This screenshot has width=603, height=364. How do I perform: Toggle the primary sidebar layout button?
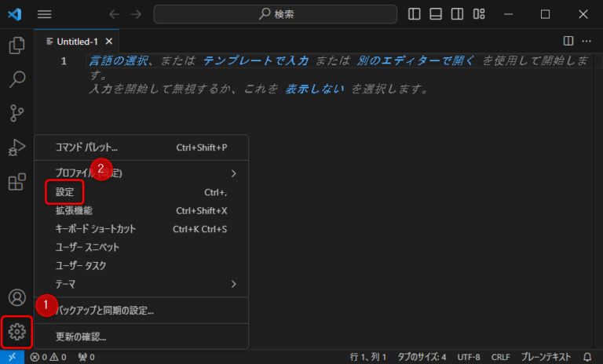pos(415,14)
